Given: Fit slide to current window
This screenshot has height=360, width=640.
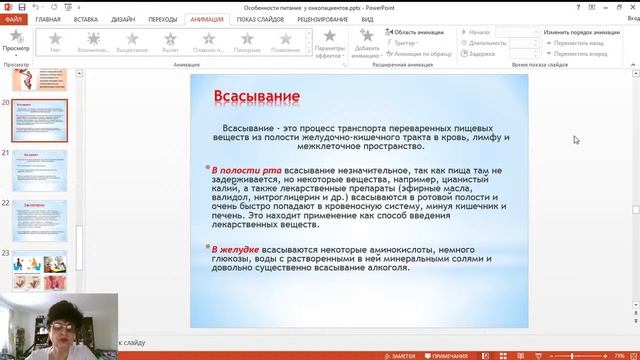Looking at the screenshot, I should point(634,356).
